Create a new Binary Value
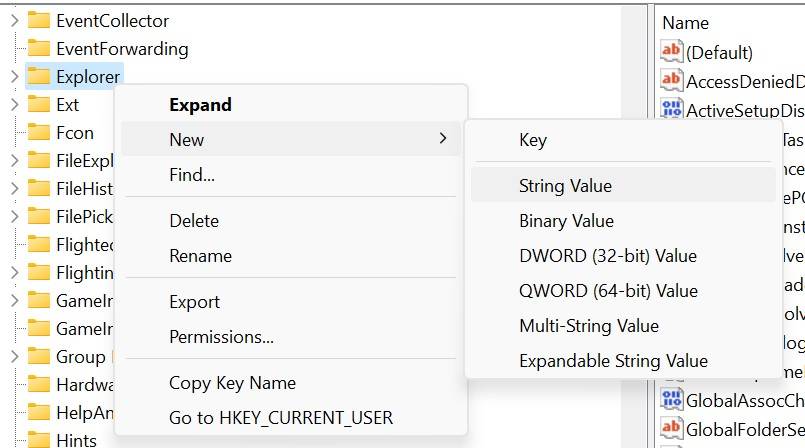805x448 pixels. point(623,221)
